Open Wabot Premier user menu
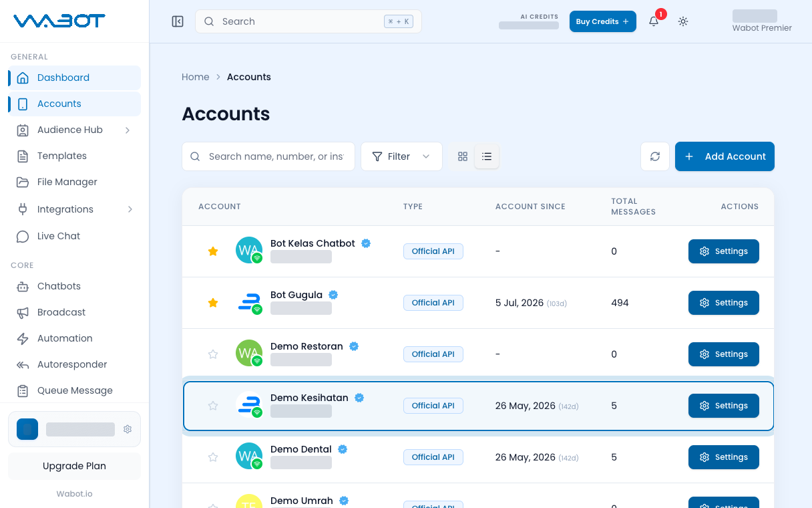 point(762,21)
